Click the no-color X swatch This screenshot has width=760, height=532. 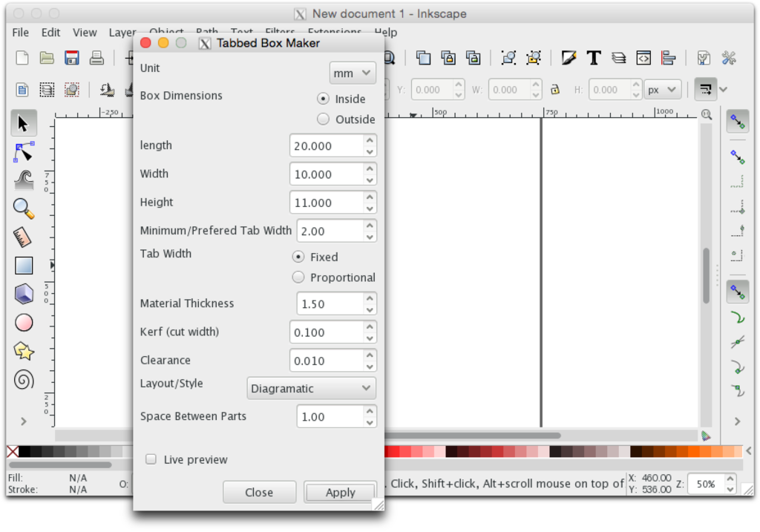pos(13,452)
